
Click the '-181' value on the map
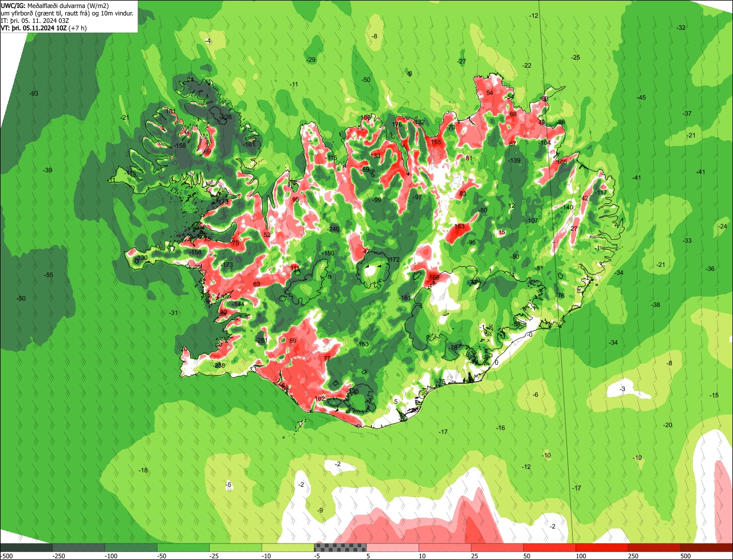tap(405, 298)
